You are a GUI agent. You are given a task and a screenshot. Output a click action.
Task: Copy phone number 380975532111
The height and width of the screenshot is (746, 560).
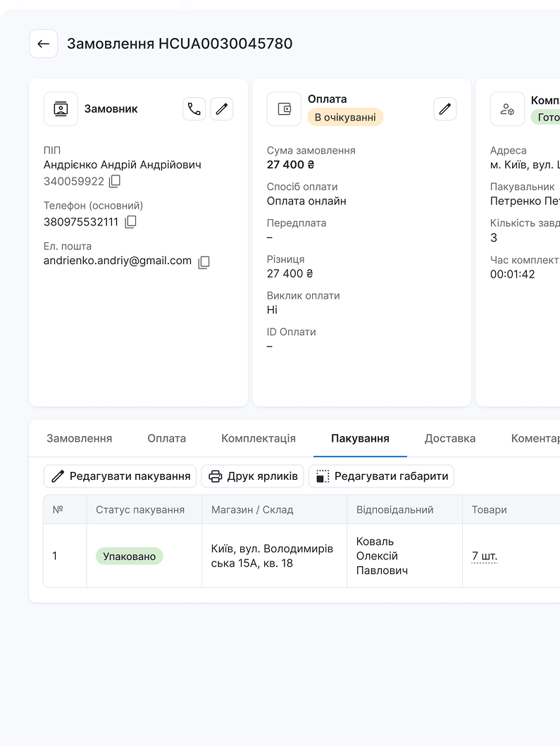coord(130,222)
